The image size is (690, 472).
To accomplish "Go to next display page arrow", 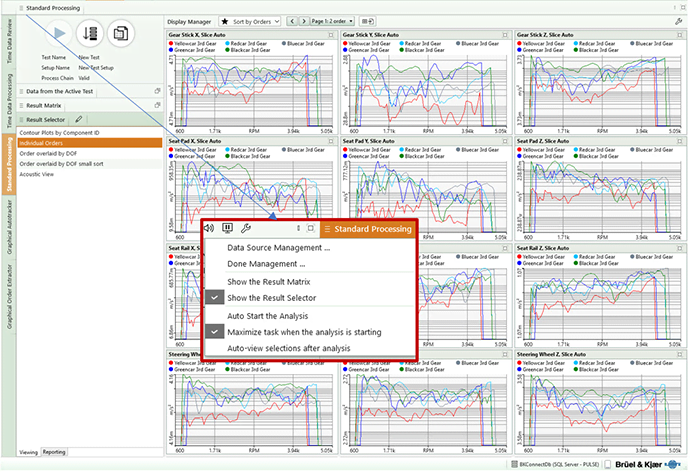I will 304,21.
